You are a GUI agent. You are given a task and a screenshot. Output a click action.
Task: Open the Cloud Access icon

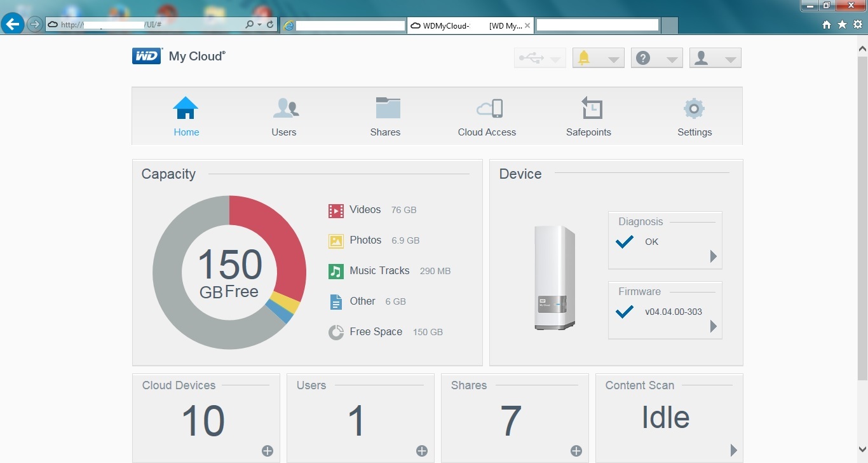pos(489,109)
